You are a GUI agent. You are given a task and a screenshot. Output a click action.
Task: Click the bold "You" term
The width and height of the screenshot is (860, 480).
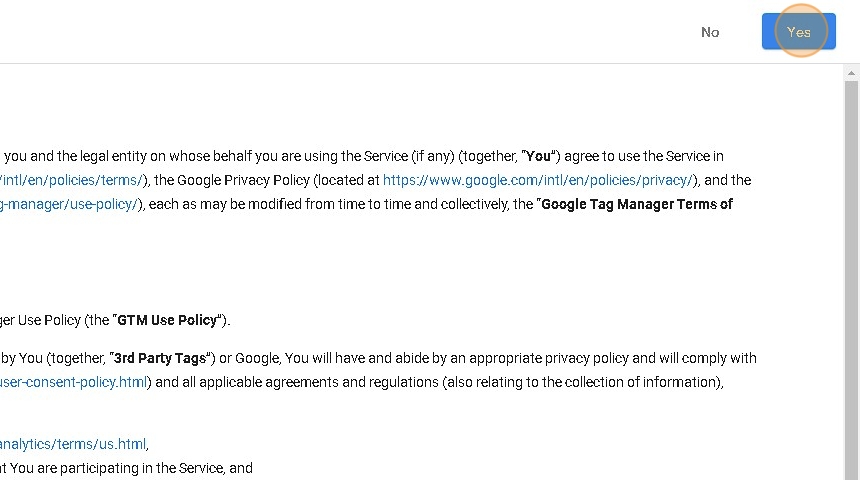tap(539, 156)
